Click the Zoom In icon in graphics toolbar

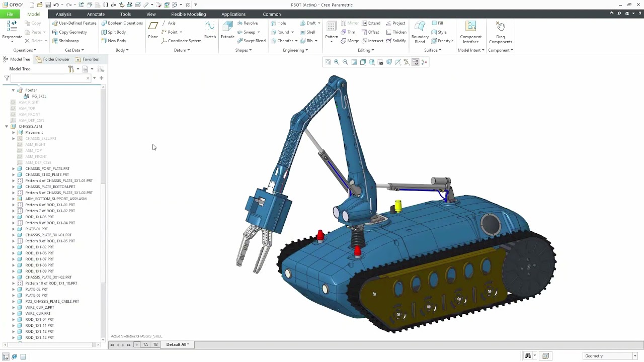tap(337, 62)
